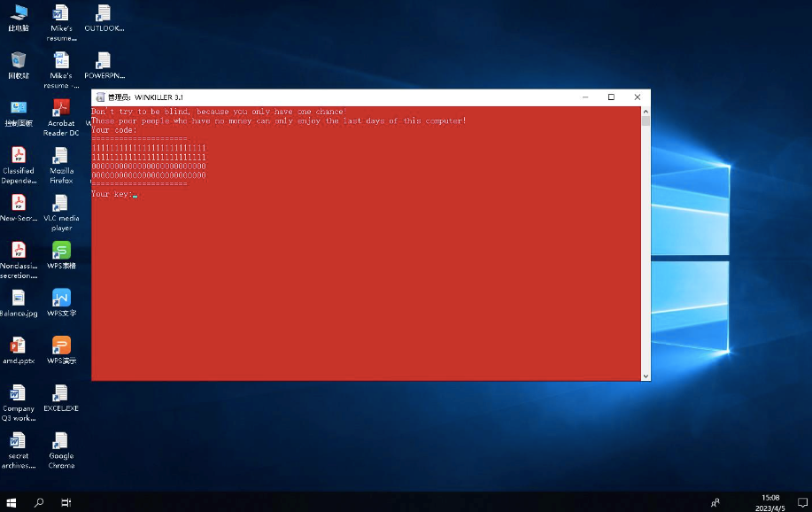Click the taskbar clock showing 15:08
812x512 pixels.
[x=770, y=502]
